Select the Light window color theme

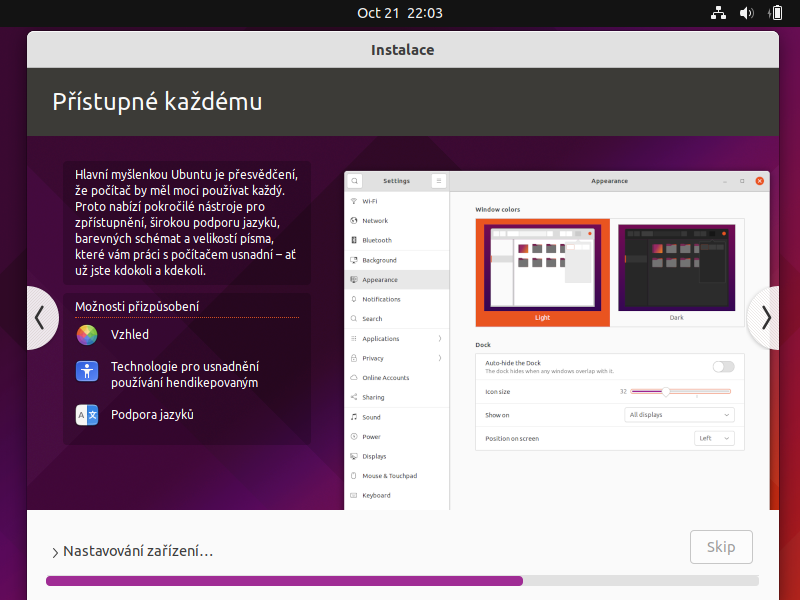tap(543, 267)
